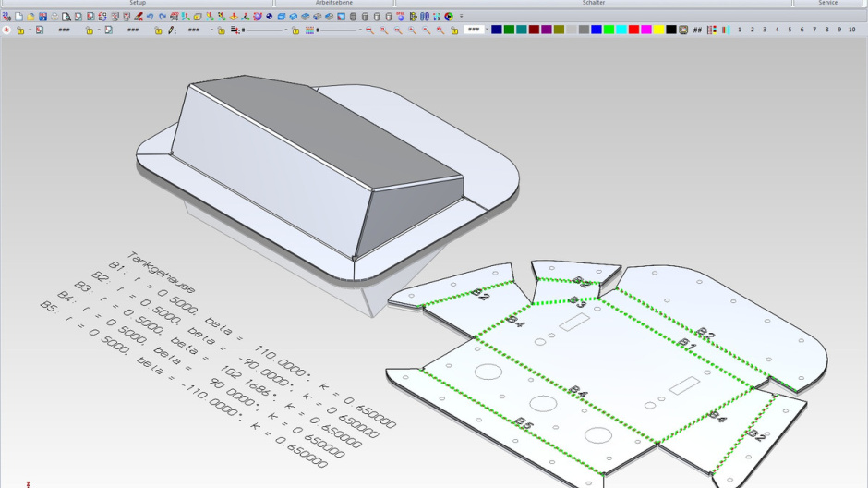Select layer number 5 button
Screen dimensions: 868x488
[789, 30]
